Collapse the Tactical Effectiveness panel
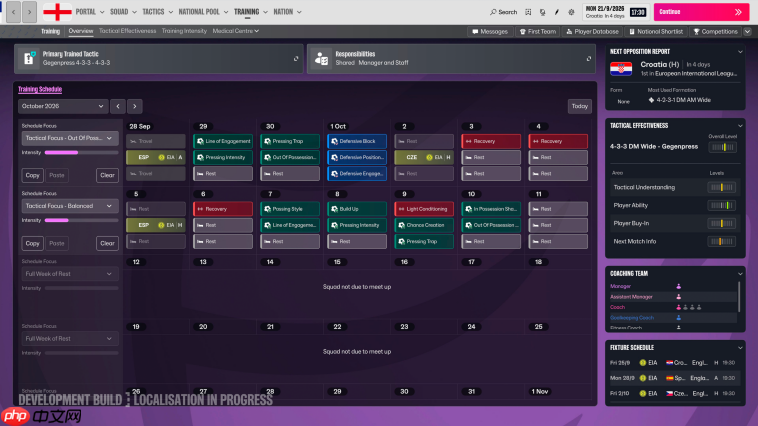This screenshot has height=426, width=758. [x=740, y=126]
